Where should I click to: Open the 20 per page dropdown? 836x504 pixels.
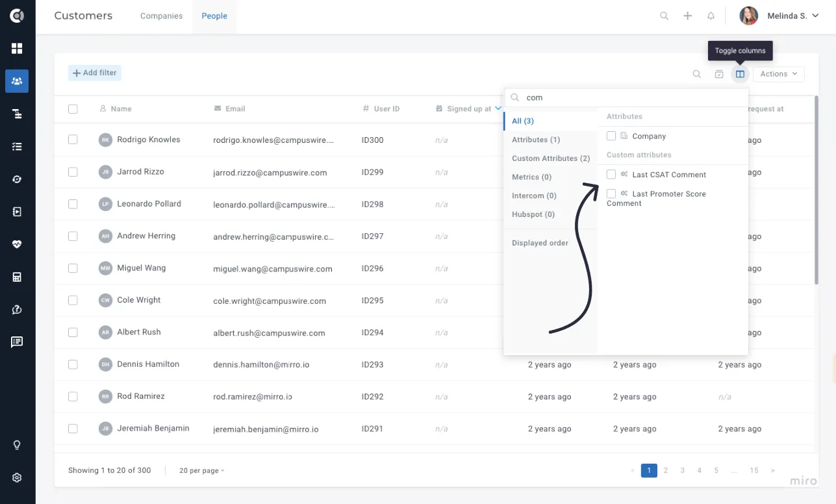click(x=202, y=470)
